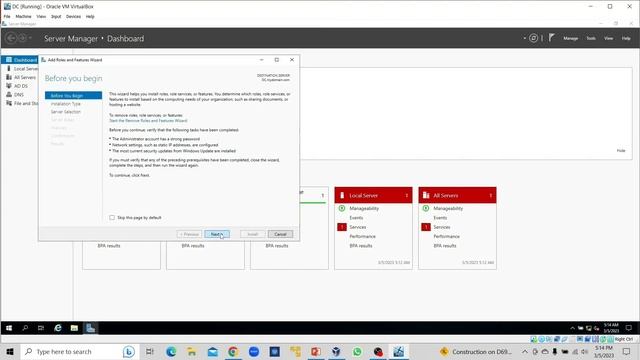This screenshot has width=640, height=360.
Task: Select Before You Begin wizard step
Action: (x=73, y=96)
